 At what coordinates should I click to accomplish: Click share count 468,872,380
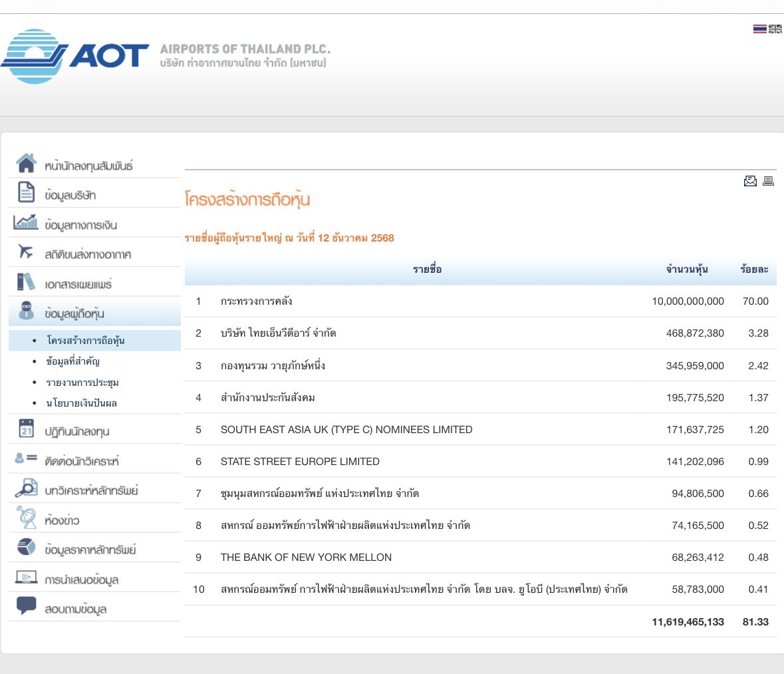694,333
